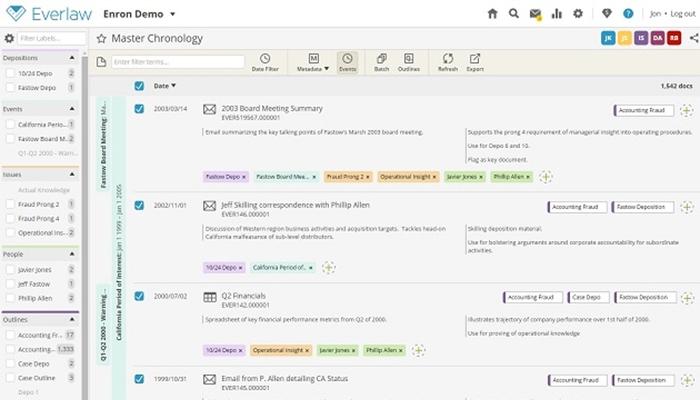The width and height of the screenshot is (700, 400).
Task: Select California Period of Interest timeline bar
Action: 119,248
